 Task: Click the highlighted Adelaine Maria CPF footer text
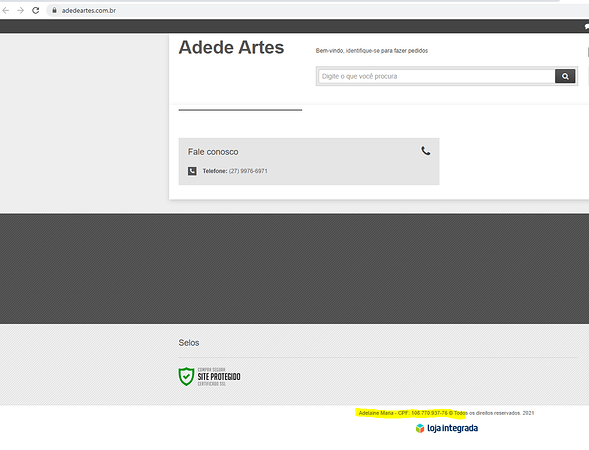(x=412, y=413)
